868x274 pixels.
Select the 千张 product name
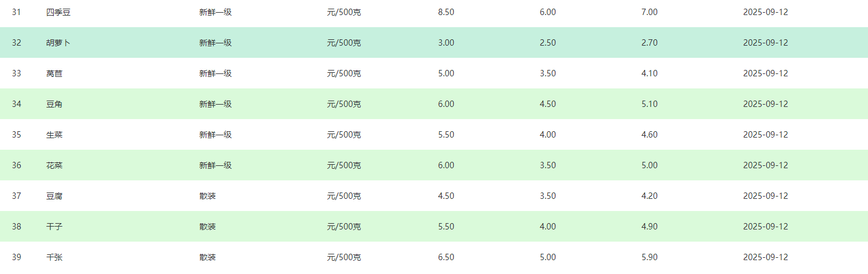[x=54, y=257]
